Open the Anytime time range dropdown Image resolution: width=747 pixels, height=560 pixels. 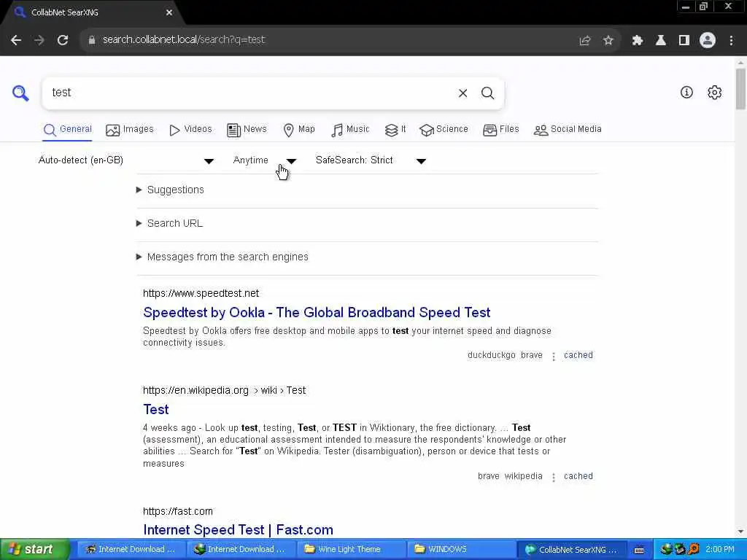pyautogui.click(x=265, y=160)
